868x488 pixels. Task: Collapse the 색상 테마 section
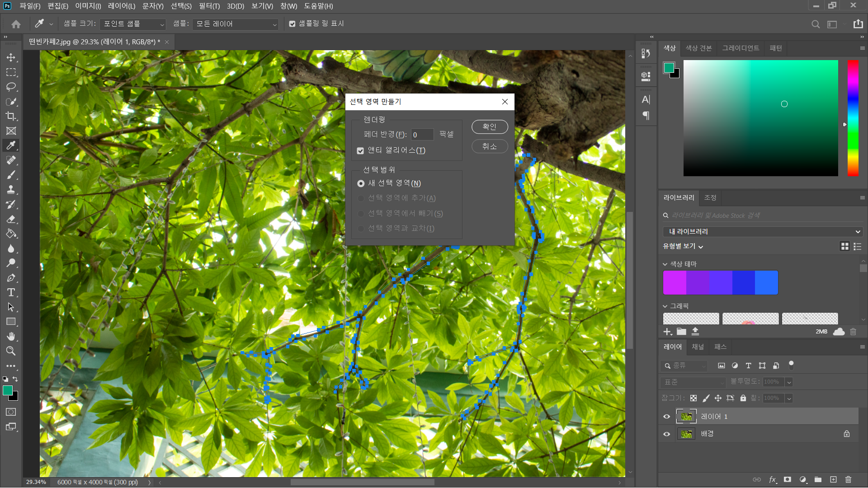coord(665,264)
